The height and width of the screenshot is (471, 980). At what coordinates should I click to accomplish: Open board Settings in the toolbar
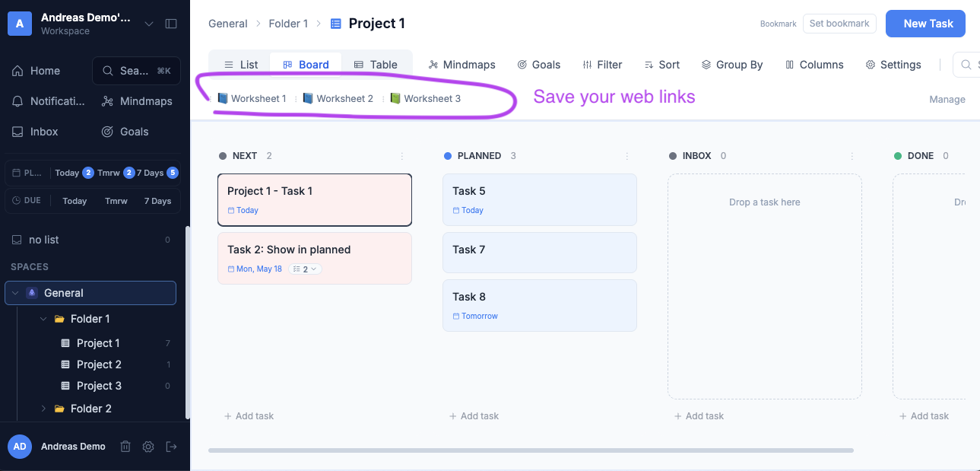[893, 65]
